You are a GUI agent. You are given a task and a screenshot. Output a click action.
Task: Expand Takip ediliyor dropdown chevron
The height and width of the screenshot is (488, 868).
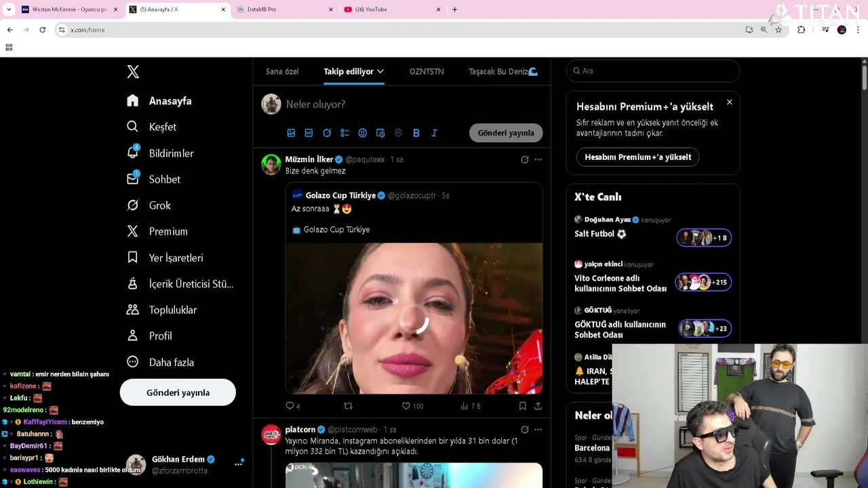click(380, 71)
